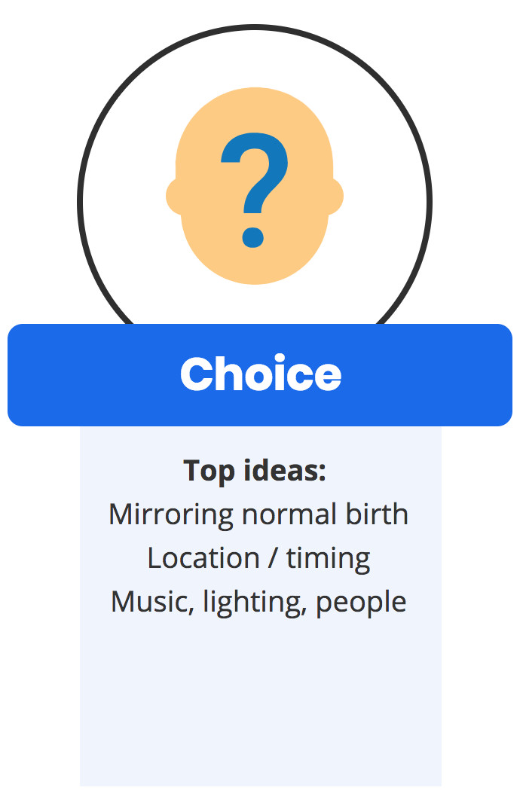Select the orange head silhouette icon
Image resolution: width=526 pixels, height=812 pixels.
(255, 185)
